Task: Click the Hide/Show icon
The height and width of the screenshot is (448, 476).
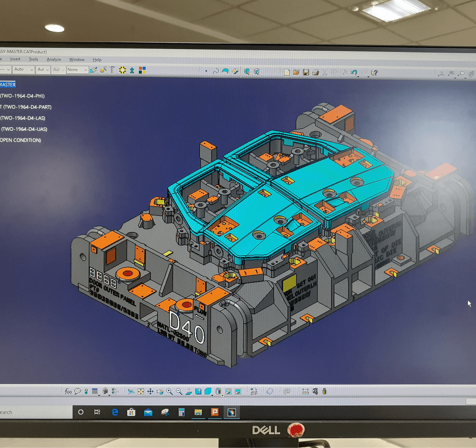Action: (228, 392)
